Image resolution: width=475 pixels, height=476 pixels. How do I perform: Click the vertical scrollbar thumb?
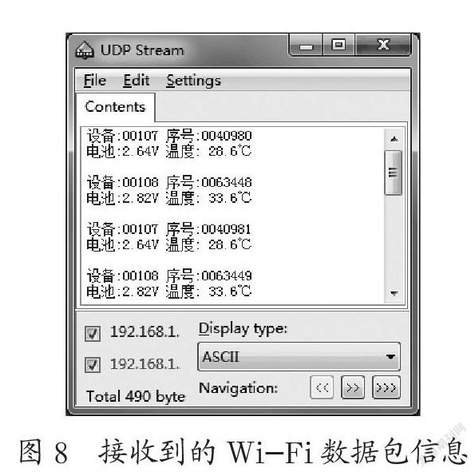pos(394,173)
